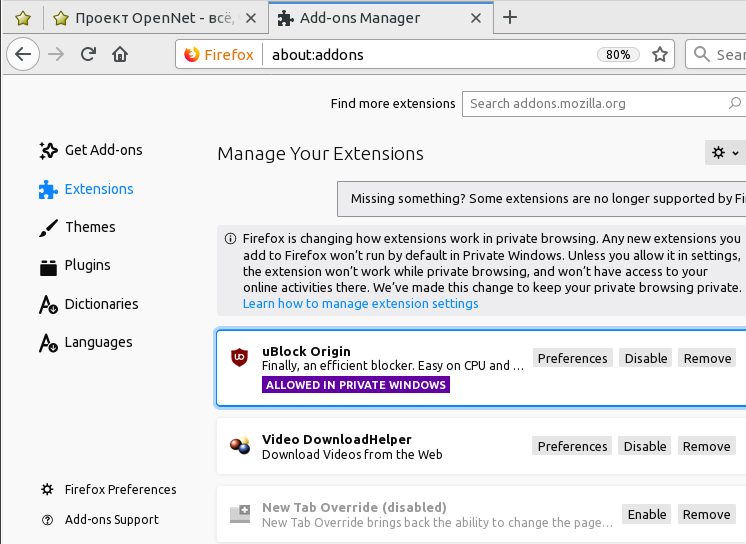Enable the New Tab Override extension
The image size is (746, 544).
[646, 514]
